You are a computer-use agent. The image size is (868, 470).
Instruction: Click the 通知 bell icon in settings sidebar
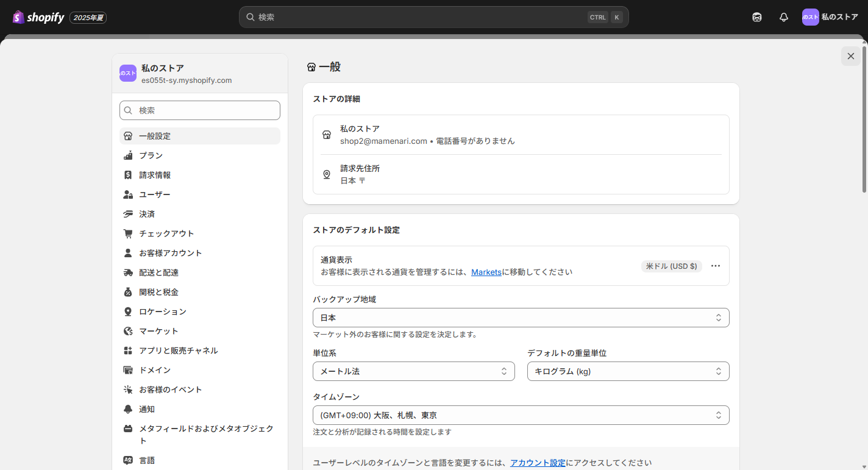tap(128, 409)
